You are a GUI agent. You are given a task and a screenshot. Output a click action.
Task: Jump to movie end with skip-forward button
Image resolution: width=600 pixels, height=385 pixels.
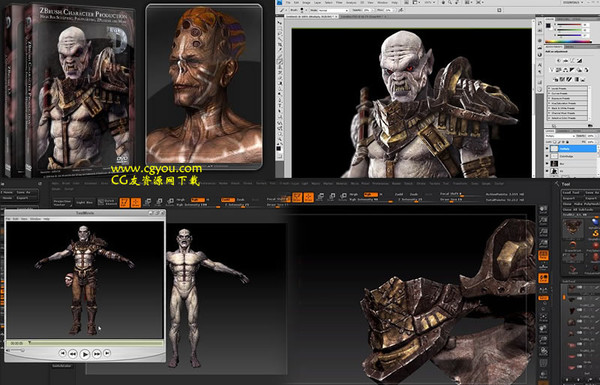coord(107,353)
